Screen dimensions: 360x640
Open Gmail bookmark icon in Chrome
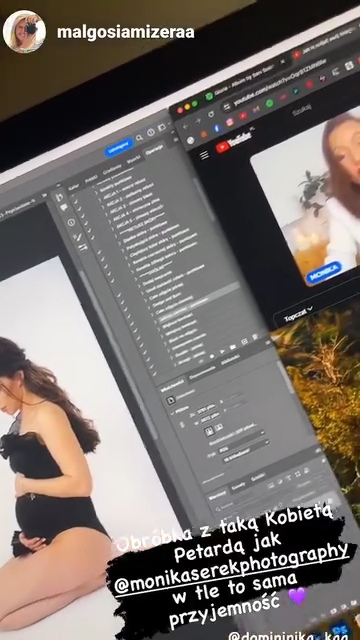click(256, 109)
